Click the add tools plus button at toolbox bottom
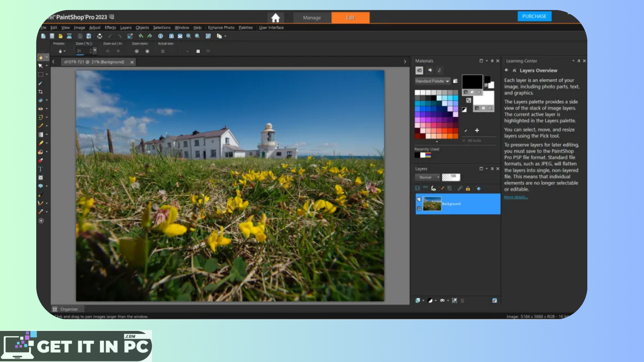Screen dimensions: 644x362 41,221
